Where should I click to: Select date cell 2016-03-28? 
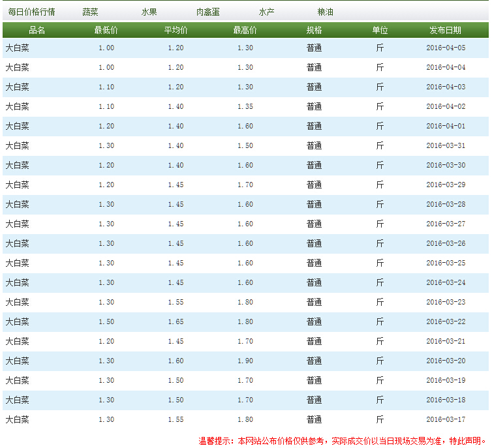coord(446,204)
